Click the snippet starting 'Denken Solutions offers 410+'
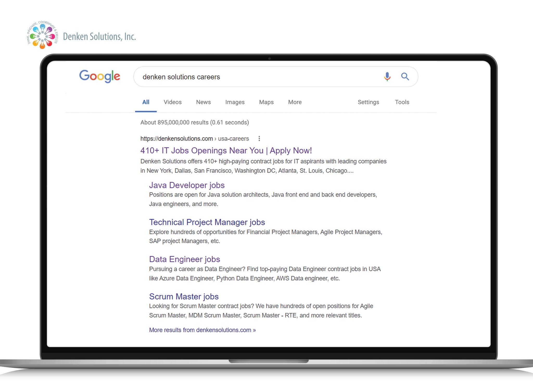This screenshot has width=533, height=392. point(263,166)
